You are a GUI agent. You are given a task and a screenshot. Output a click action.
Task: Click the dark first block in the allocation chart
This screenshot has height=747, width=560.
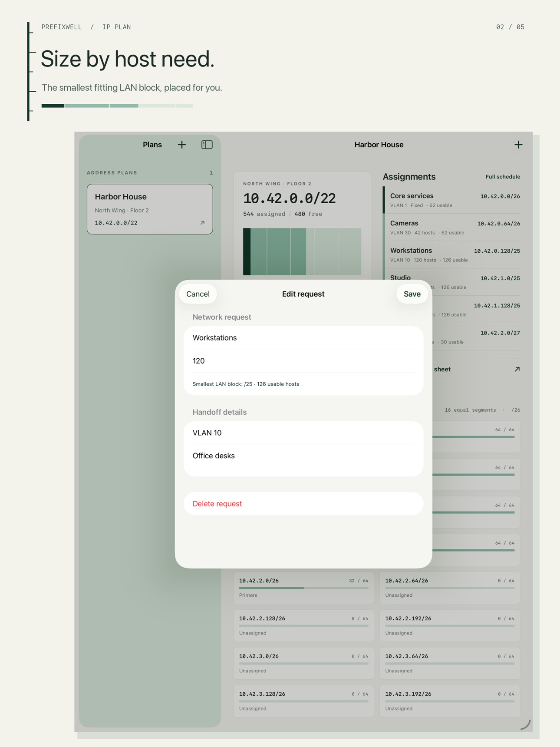(247, 251)
